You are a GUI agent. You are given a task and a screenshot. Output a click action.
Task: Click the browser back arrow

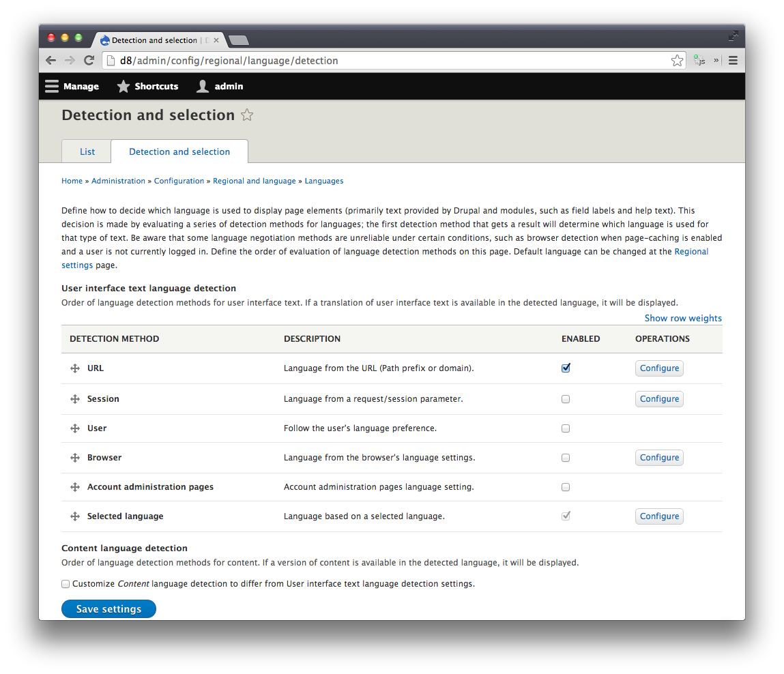point(50,60)
